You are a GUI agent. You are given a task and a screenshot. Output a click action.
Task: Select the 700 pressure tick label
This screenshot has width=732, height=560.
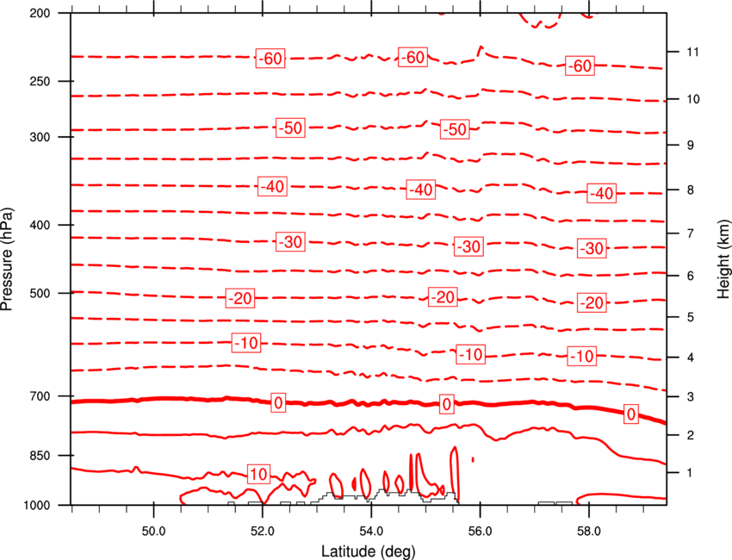pyautogui.click(x=40, y=396)
